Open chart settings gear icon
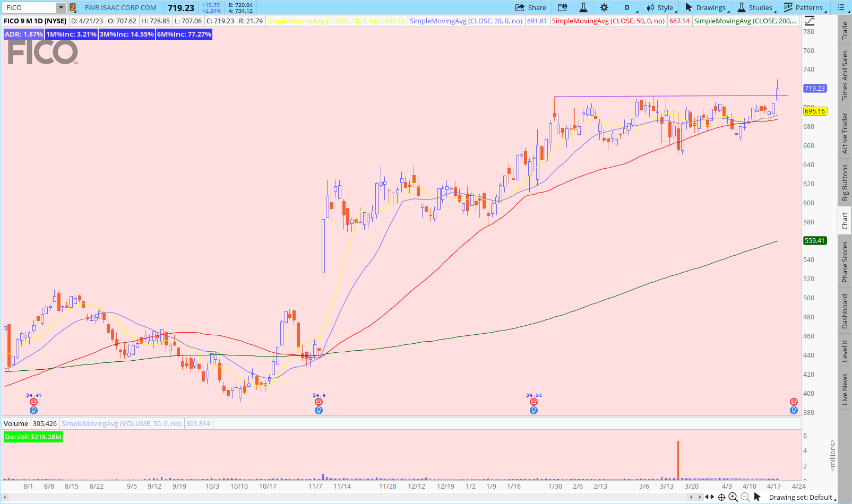The width and height of the screenshot is (852, 504). (604, 7)
